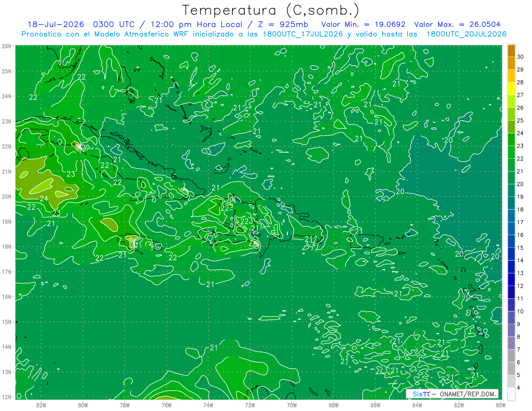Viewport: 532px width, 411px height.
Task: Click legend value "26"
Action: (x=520, y=108)
